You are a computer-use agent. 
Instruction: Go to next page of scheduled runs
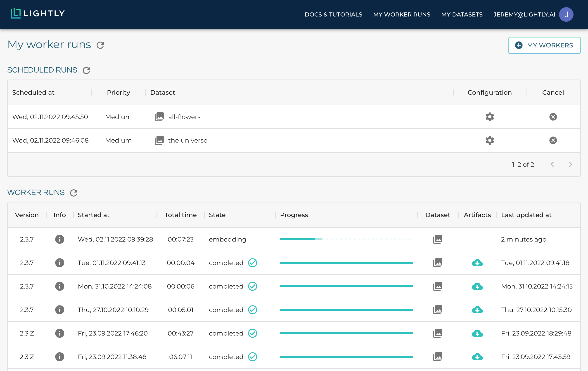[x=570, y=164]
